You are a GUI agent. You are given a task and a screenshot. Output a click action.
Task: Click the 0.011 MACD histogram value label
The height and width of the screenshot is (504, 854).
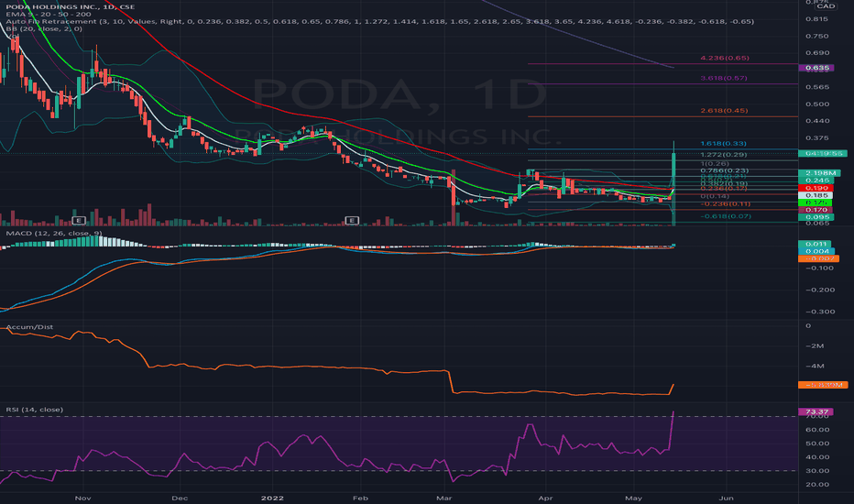pos(815,244)
